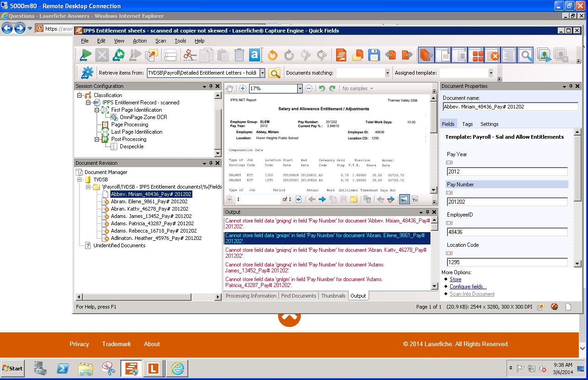Collapse the Classification tree node

(79, 95)
